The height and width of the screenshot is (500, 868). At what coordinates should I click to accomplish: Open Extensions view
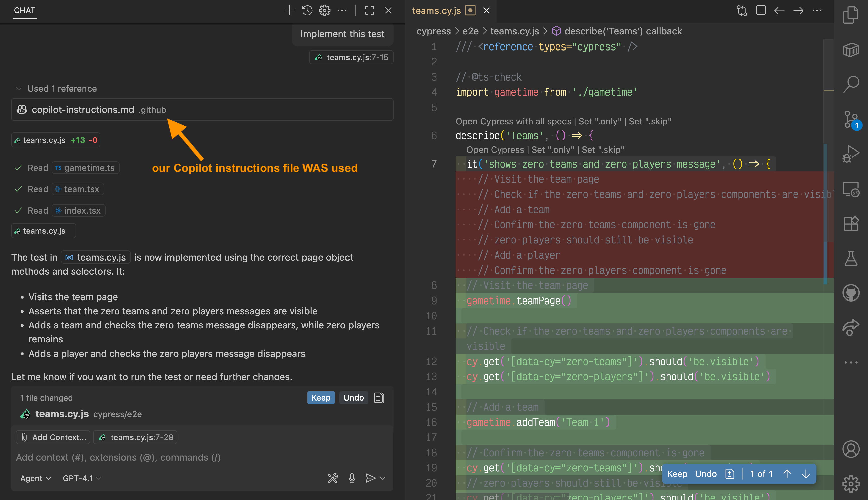tap(851, 224)
